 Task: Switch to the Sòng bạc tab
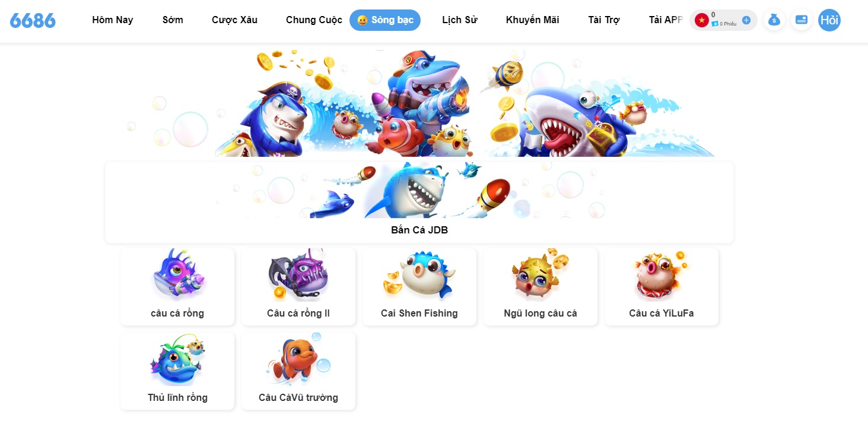tap(385, 20)
